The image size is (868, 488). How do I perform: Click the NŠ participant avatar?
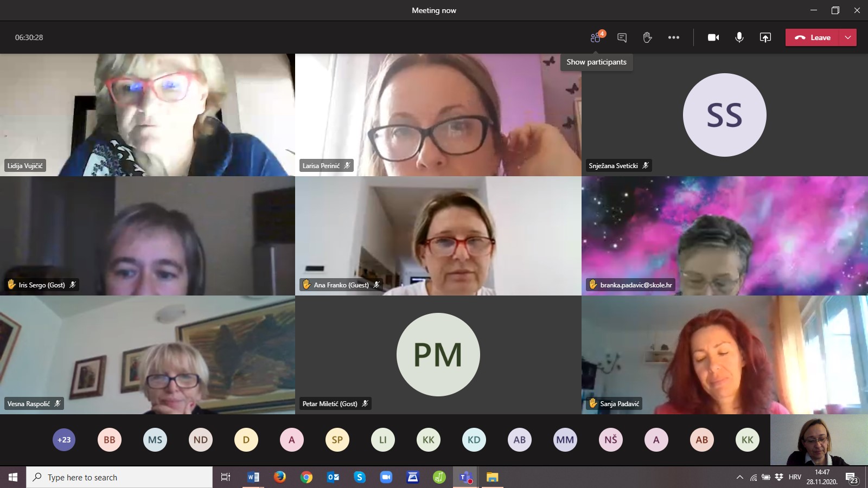pos(611,440)
